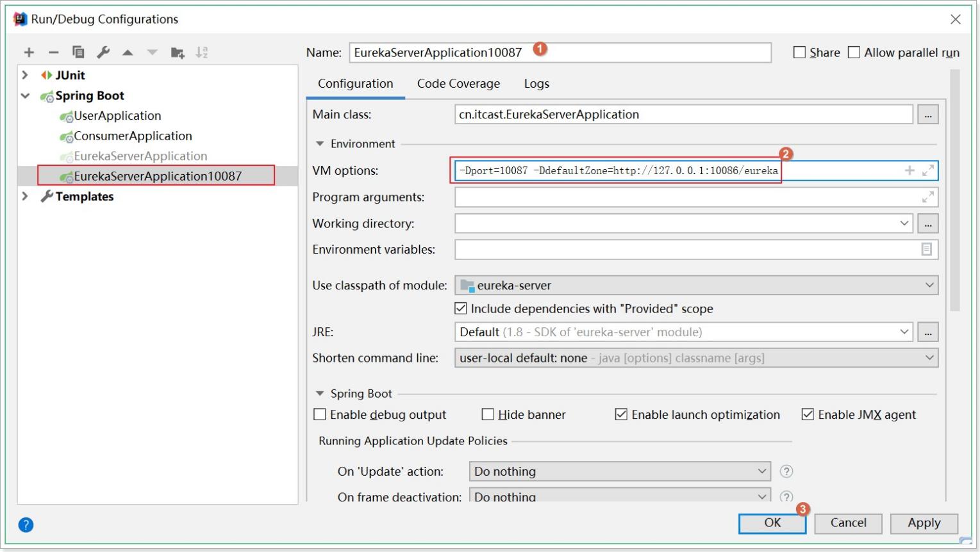
Task: Toggle the Share checkbox
Action: coord(800,53)
